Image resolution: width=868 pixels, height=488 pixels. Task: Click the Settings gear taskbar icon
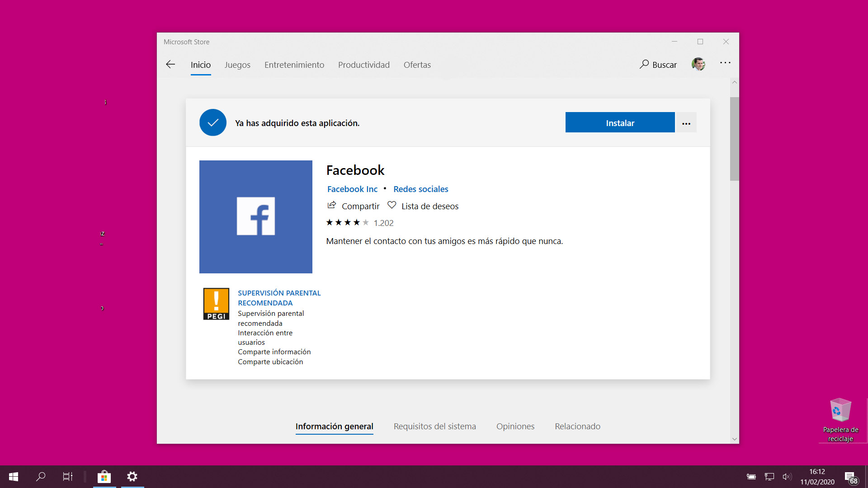click(x=132, y=477)
